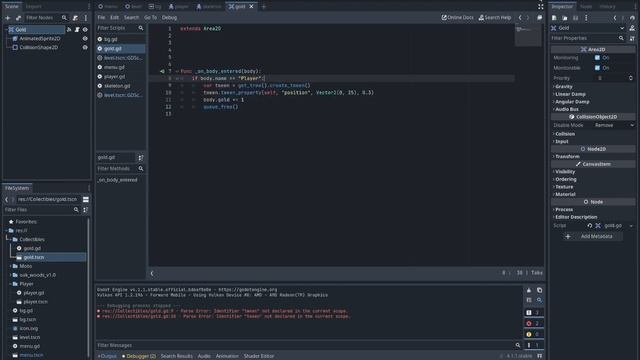Viewport: 640px width, 360px height.
Task: Toggle the Monitorable checkbox
Action: tap(597, 68)
